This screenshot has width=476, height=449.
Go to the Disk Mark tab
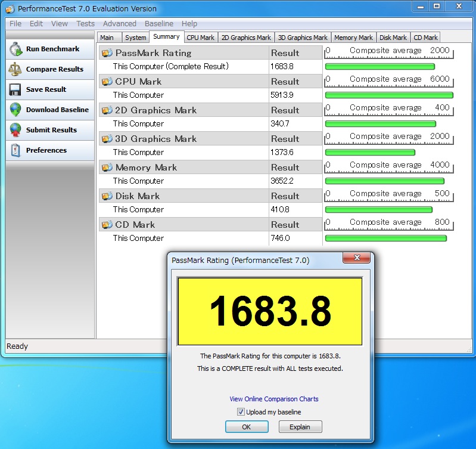click(x=393, y=38)
